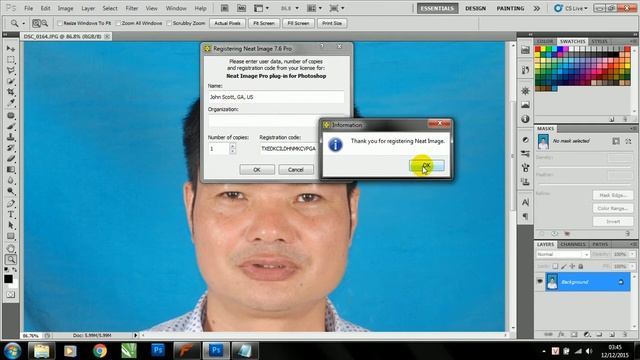Viewport: 640px width, 360px height.
Task: Open the blend mode Normal dropdown
Action: 562,254
